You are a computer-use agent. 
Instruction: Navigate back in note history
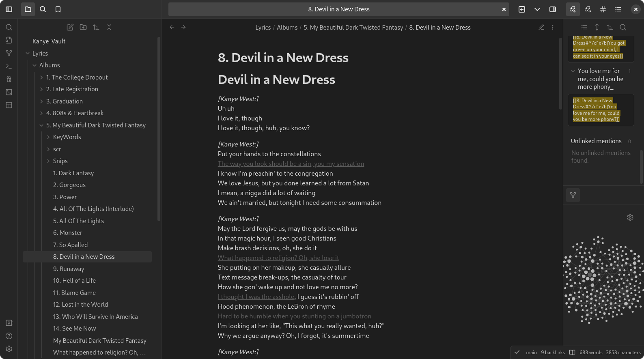tap(172, 27)
